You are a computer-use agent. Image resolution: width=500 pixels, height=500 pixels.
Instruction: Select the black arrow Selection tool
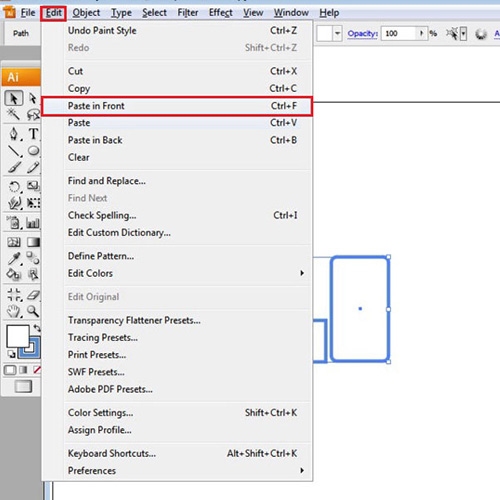[x=14, y=98]
